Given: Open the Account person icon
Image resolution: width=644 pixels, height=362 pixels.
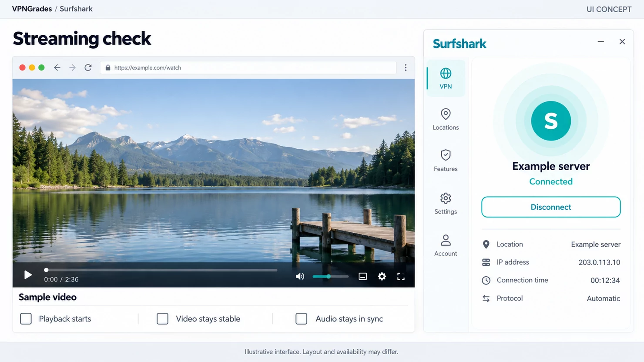Looking at the screenshot, I should (x=446, y=240).
